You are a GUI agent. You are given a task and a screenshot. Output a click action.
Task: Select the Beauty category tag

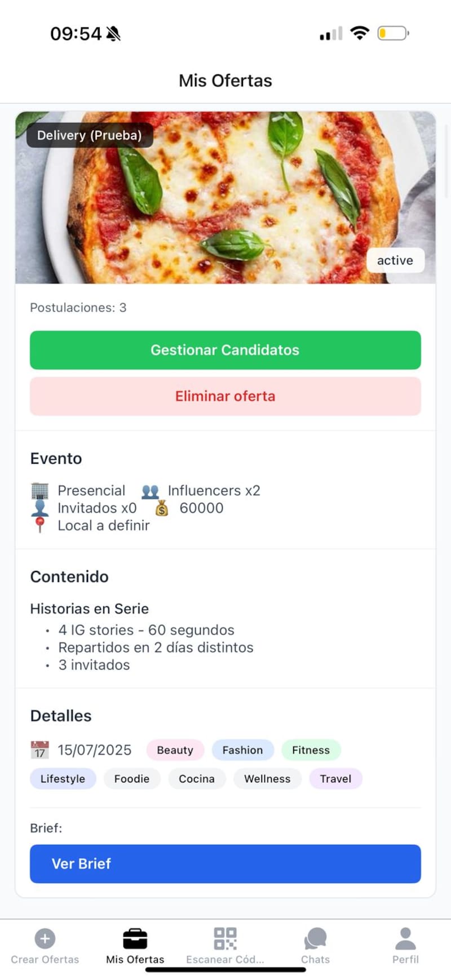[x=175, y=750]
